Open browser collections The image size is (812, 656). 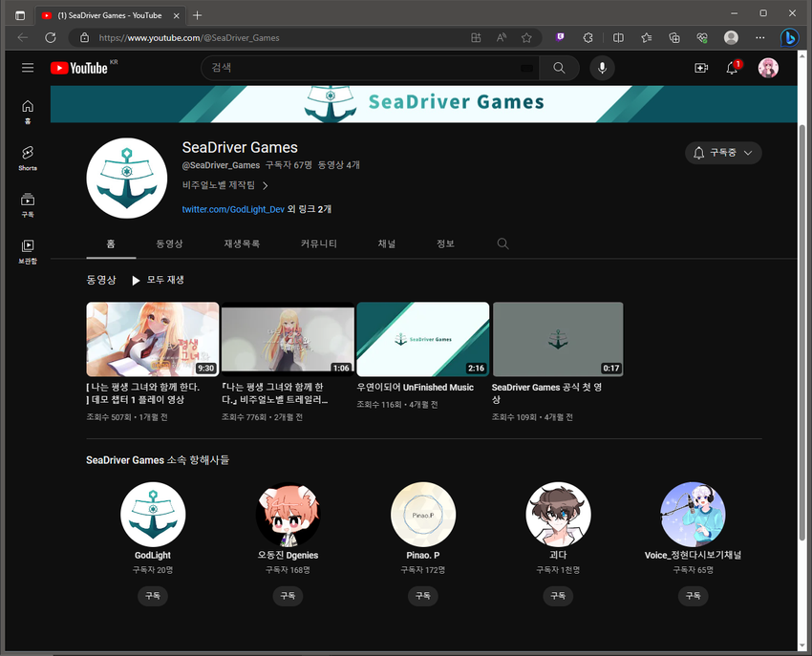click(674, 38)
